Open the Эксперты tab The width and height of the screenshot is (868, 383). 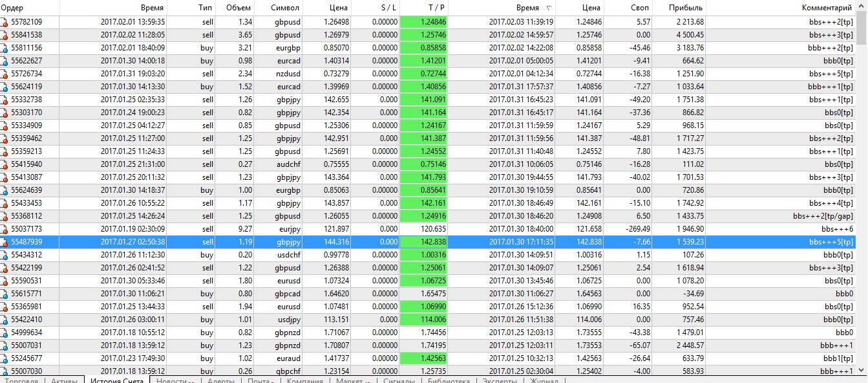[500, 380]
